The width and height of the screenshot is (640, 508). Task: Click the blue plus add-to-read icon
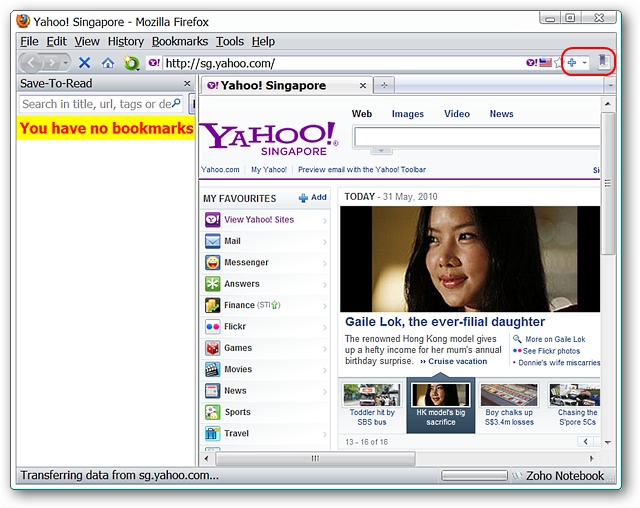tap(572, 62)
